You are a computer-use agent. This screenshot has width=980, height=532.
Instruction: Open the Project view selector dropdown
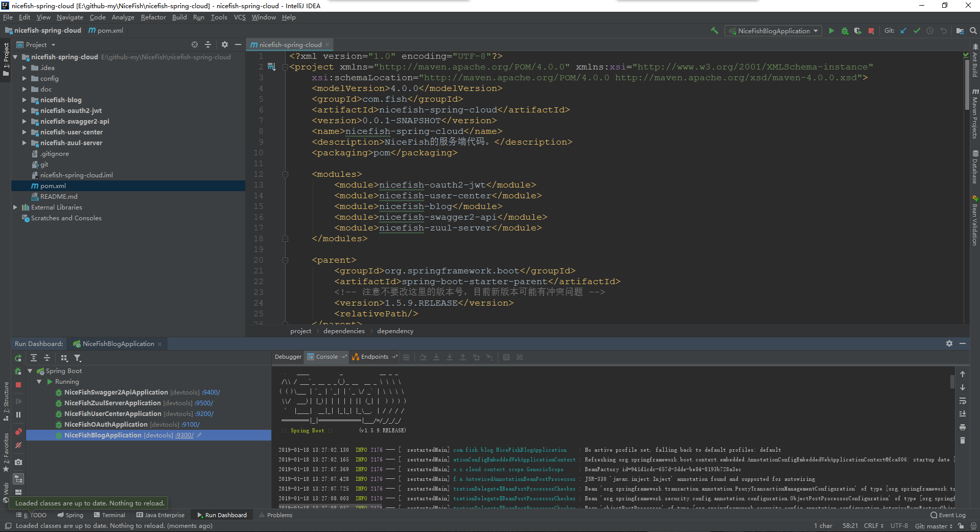click(x=36, y=45)
